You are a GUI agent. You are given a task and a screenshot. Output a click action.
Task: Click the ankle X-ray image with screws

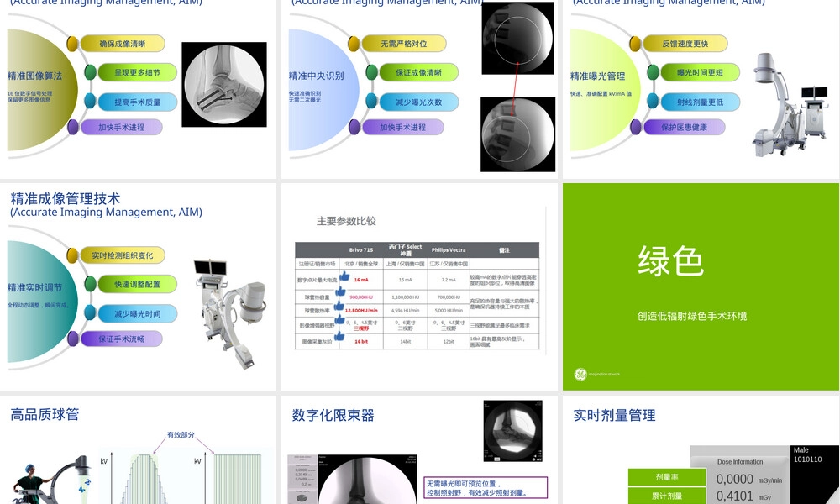[x=224, y=85]
